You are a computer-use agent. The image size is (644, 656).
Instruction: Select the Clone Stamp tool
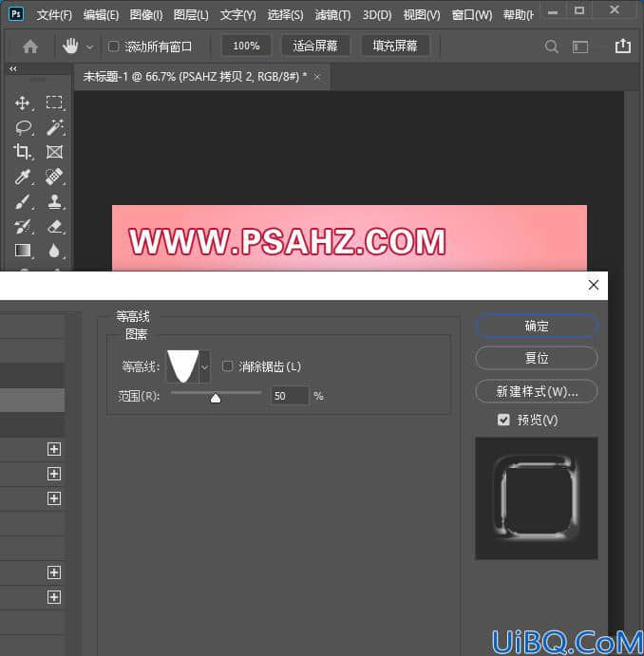pos(55,201)
